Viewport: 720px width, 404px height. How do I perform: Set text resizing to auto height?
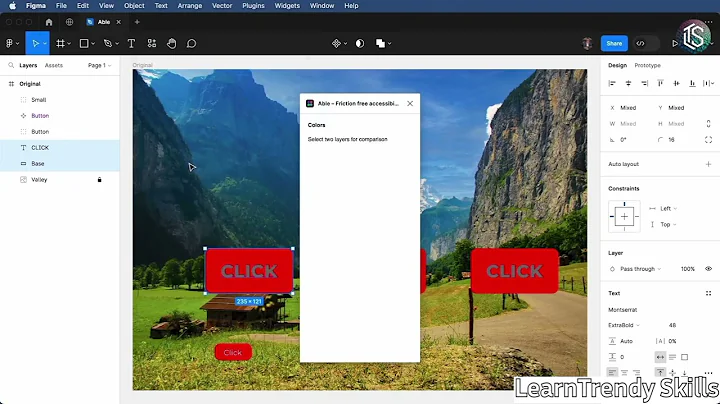tap(672, 357)
